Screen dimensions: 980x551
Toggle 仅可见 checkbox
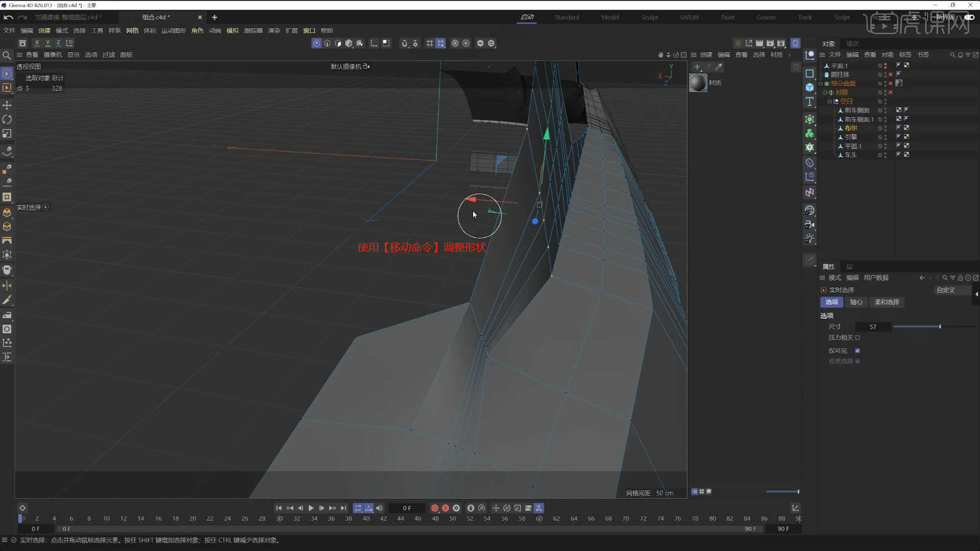[857, 350]
